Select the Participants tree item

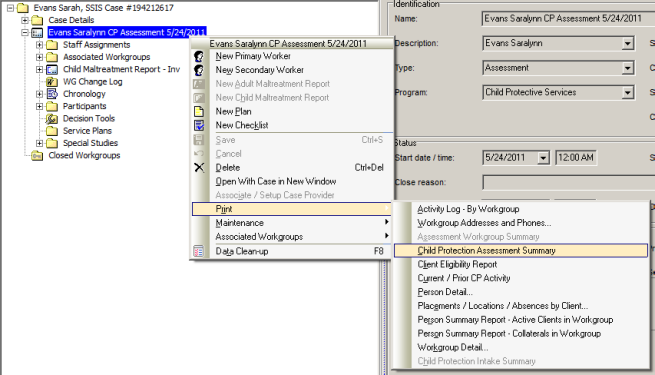[x=84, y=106]
